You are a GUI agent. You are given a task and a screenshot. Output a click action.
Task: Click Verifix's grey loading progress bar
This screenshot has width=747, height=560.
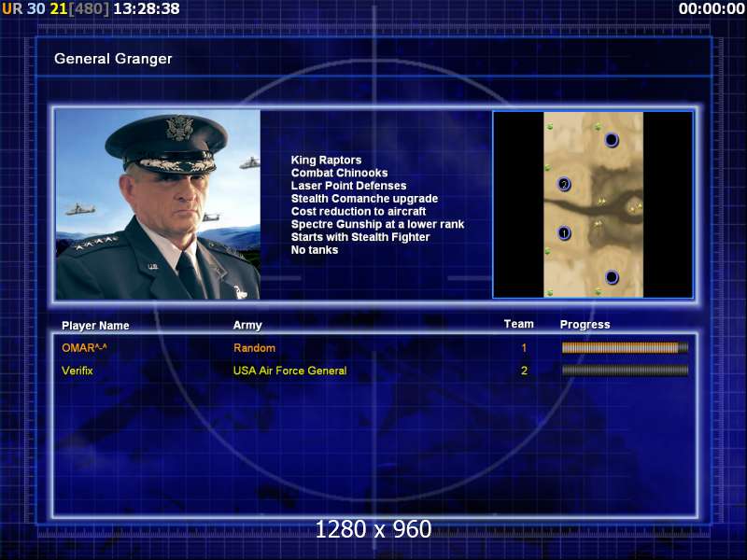click(625, 370)
